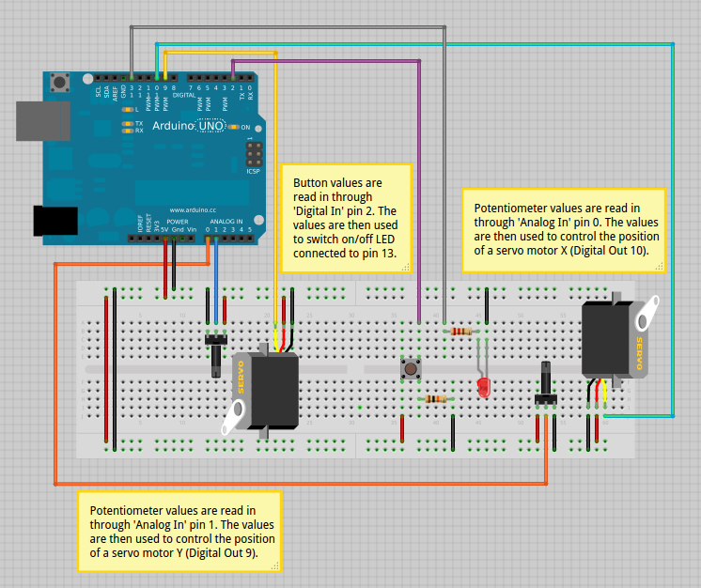
Task: Click the Arduino reset button
Action: (62, 83)
